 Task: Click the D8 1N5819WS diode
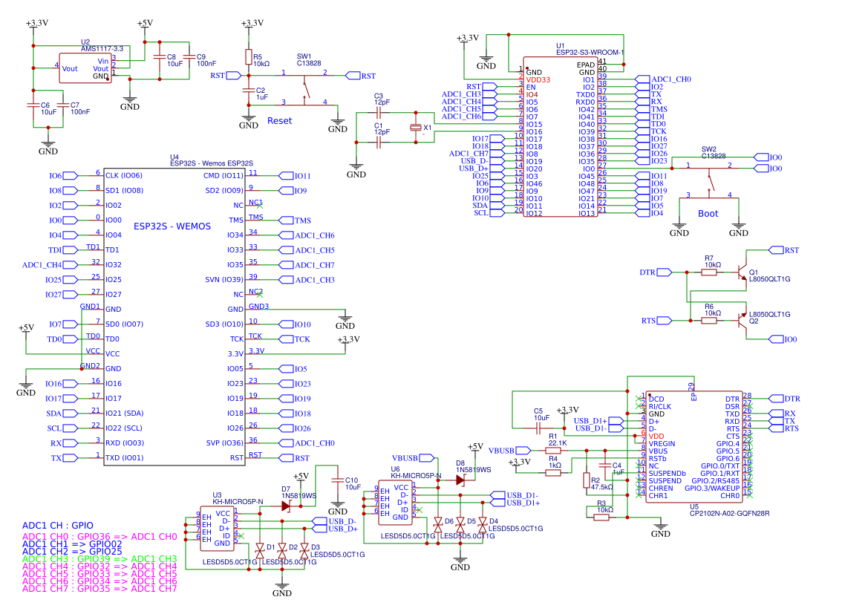click(x=460, y=480)
